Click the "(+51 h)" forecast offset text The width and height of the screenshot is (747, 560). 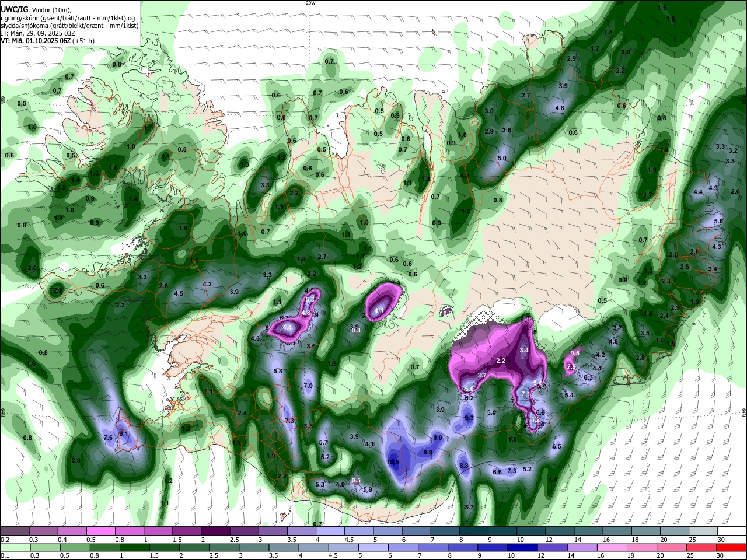pyautogui.click(x=83, y=41)
